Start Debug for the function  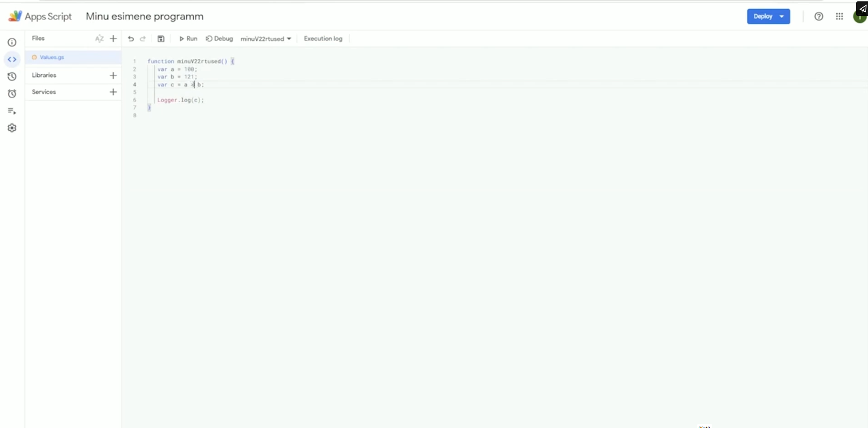(219, 39)
